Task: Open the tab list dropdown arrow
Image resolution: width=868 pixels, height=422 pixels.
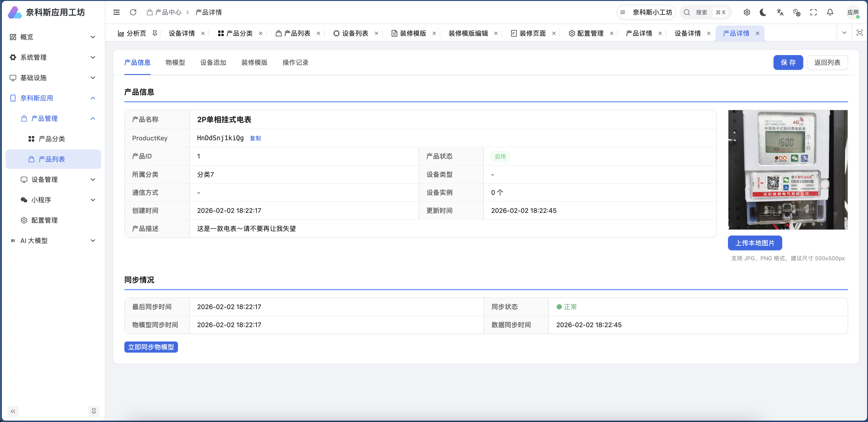Action: (x=844, y=33)
